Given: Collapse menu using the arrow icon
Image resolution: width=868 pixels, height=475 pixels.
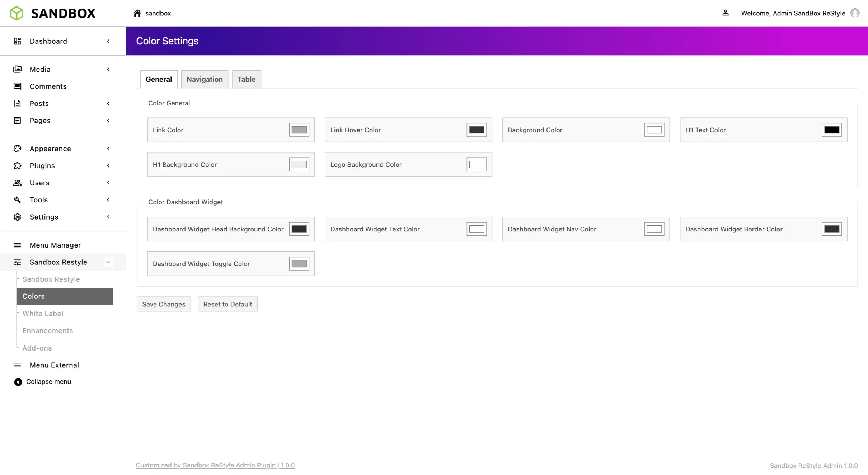Looking at the screenshot, I should pyautogui.click(x=18, y=382).
